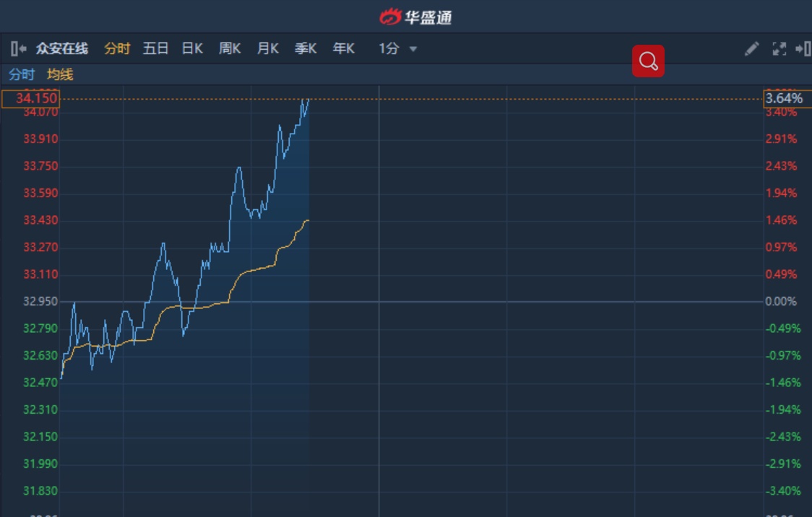Show the 季K chart
Viewport: 812px width, 517px height.
(x=306, y=48)
